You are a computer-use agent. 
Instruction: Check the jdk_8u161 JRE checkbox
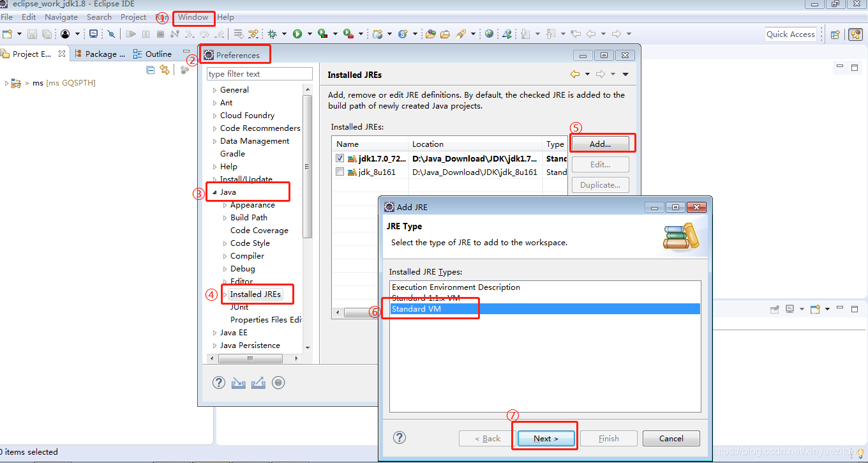tap(340, 172)
